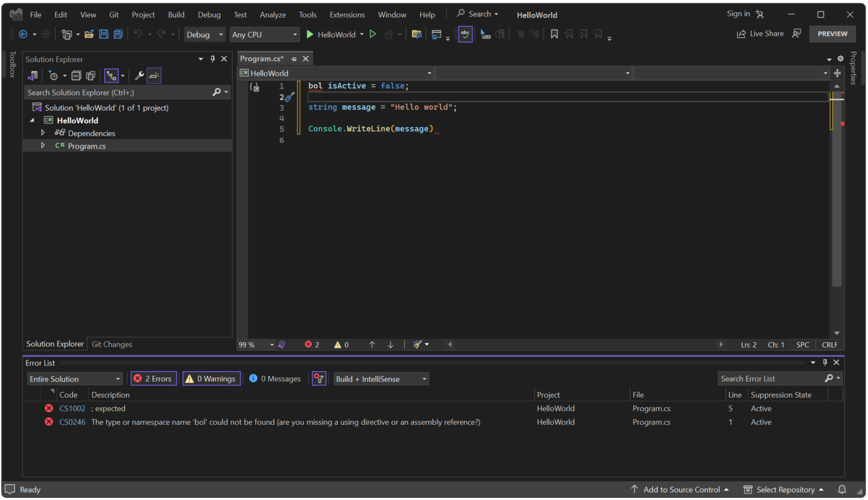
Task: Open Solution Explorer's Collapse All icon
Action: pyautogui.click(x=76, y=75)
